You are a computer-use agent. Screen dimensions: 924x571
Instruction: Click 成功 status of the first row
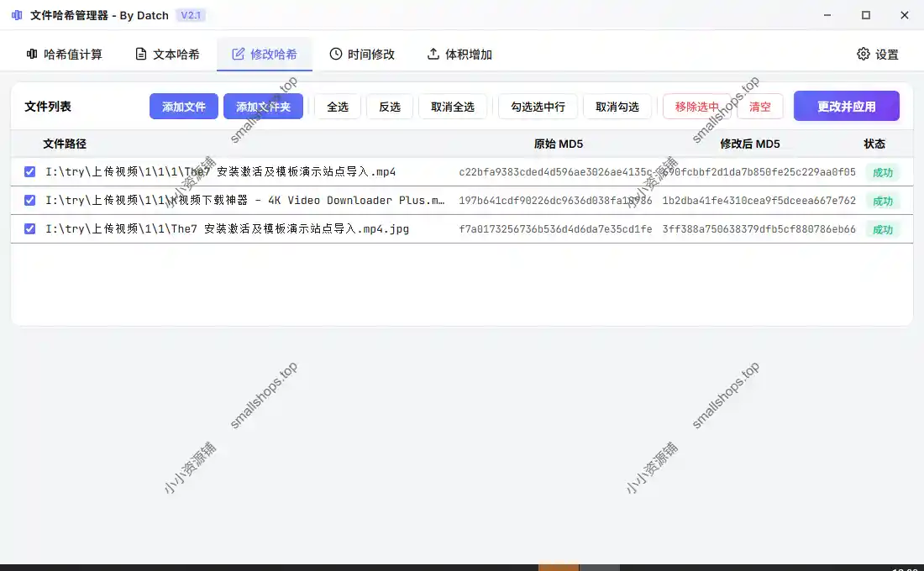point(883,172)
